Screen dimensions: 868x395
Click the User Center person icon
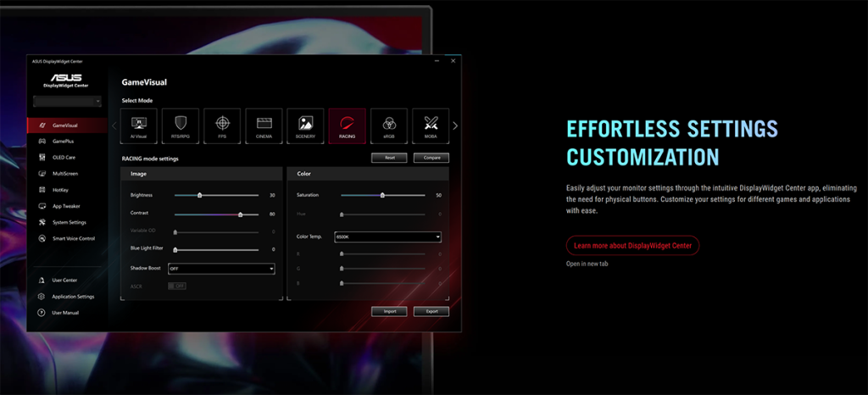[42, 281]
